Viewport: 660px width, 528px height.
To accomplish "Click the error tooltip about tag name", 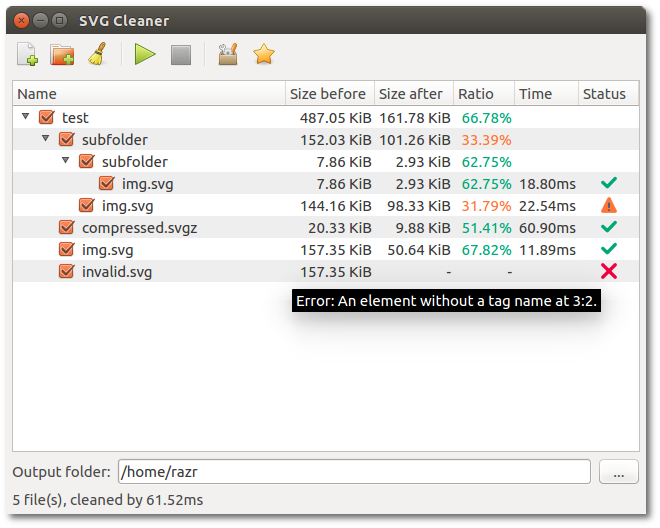I will tap(446, 301).
